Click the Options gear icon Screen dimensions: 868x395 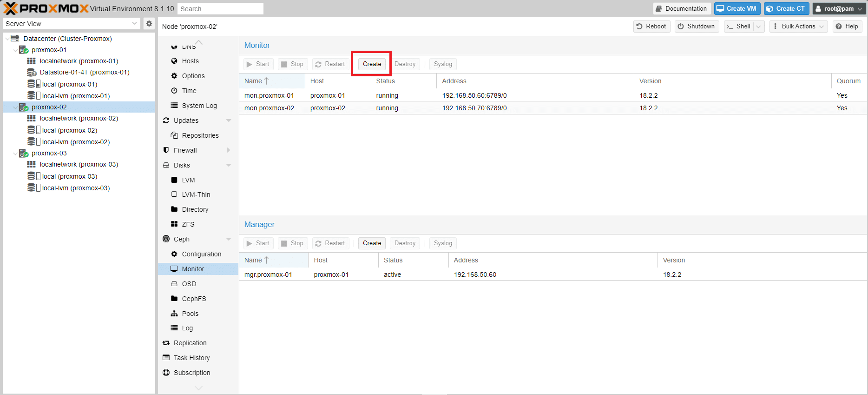pos(174,76)
